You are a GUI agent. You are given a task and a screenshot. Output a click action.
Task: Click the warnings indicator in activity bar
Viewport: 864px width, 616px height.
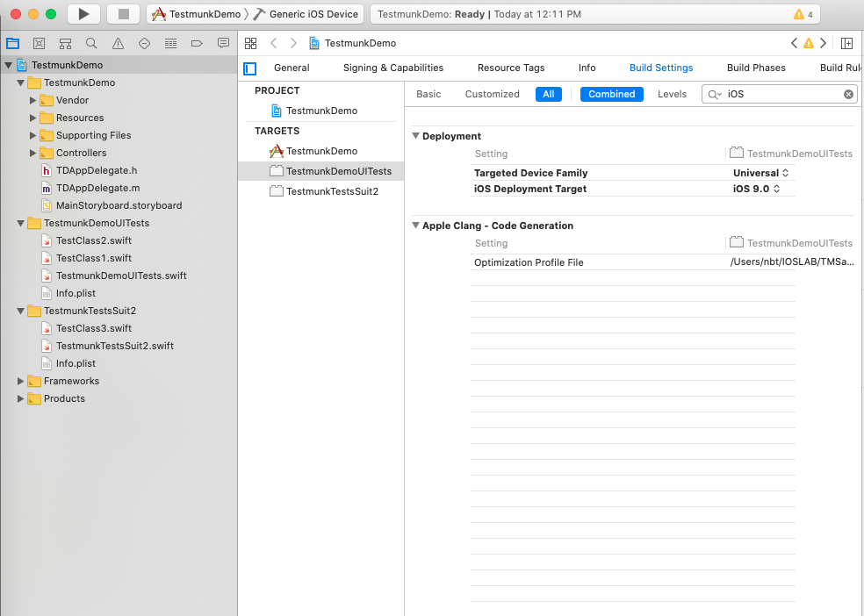coord(803,14)
